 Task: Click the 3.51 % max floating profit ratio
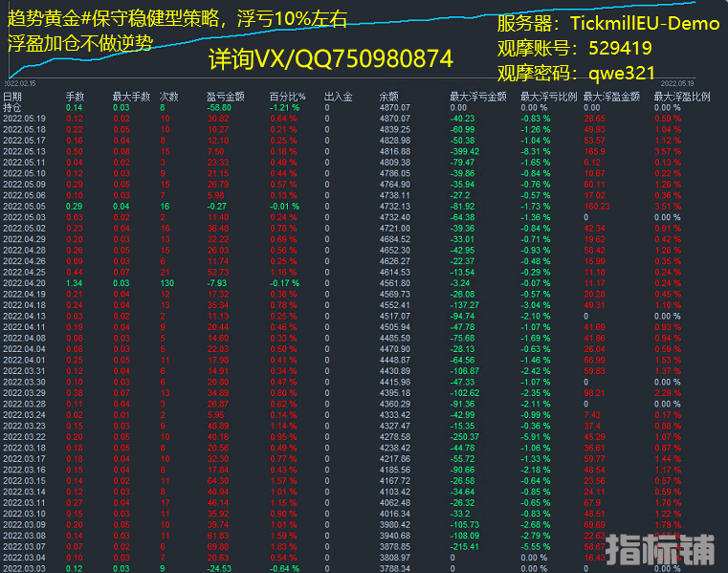(x=668, y=207)
